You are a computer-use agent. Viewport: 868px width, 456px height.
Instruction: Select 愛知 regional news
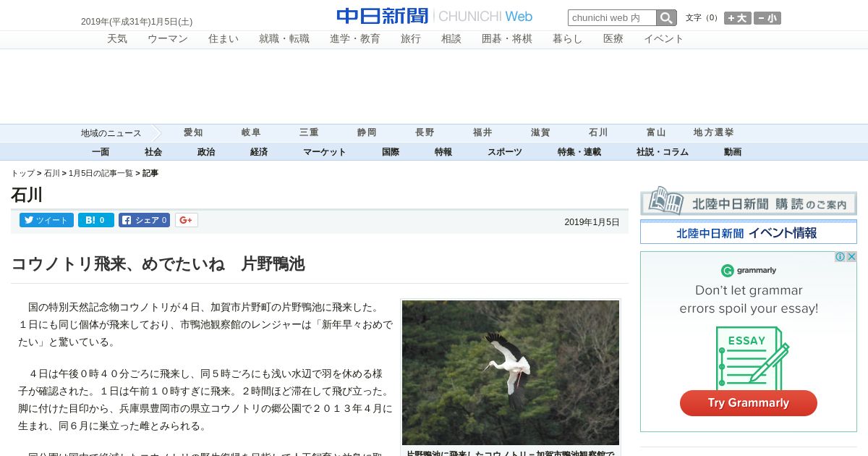[193, 133]
